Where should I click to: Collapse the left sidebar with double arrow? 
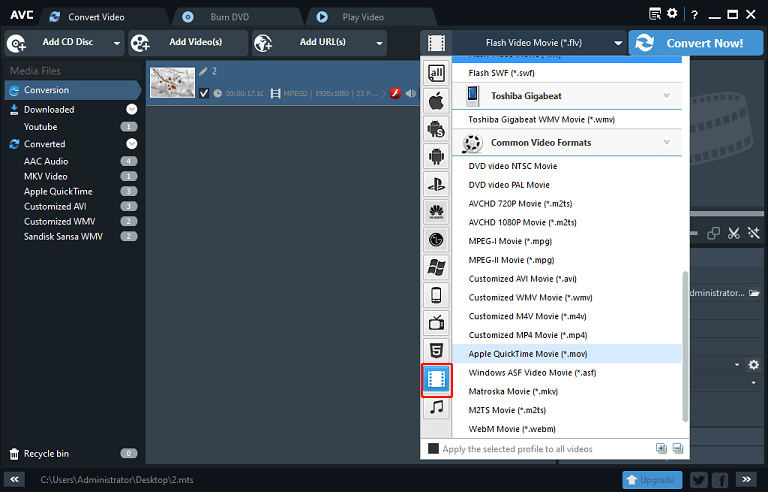pos(15,480)
